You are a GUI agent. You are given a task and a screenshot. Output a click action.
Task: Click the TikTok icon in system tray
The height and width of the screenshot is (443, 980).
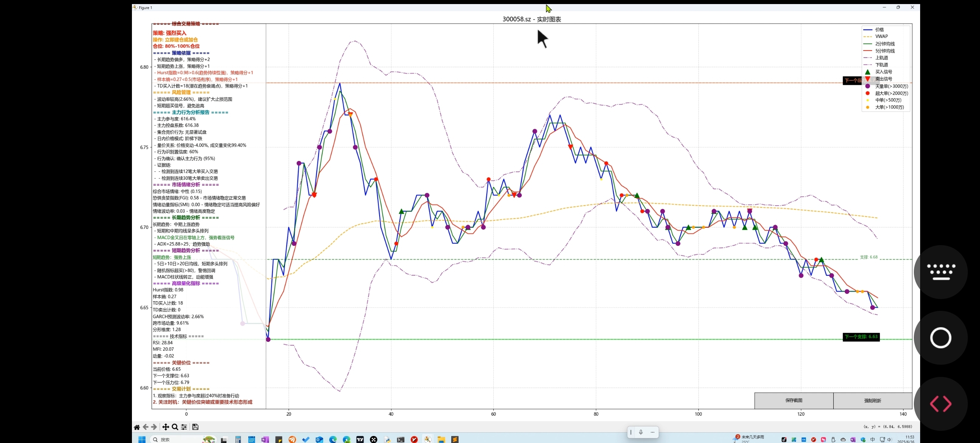click(784, 440)
